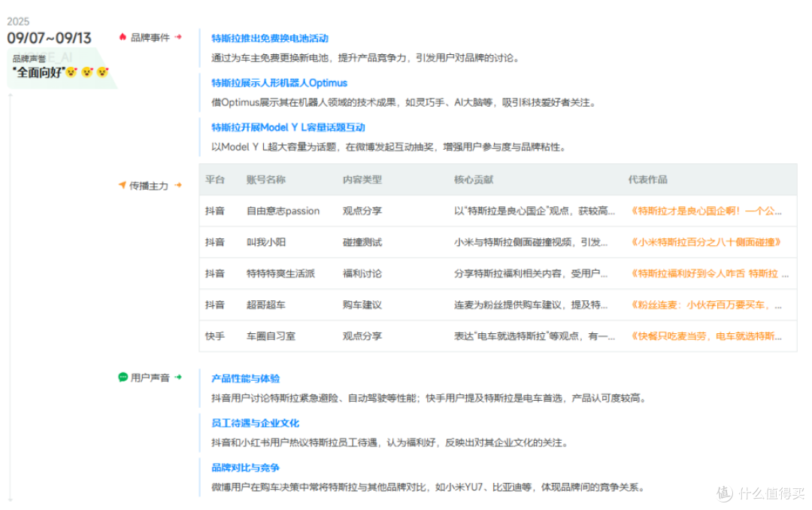Click contribution text 连麦为粉丝提供购车建议，提及特...
This screenshot has height=510, width=812.
531,305
